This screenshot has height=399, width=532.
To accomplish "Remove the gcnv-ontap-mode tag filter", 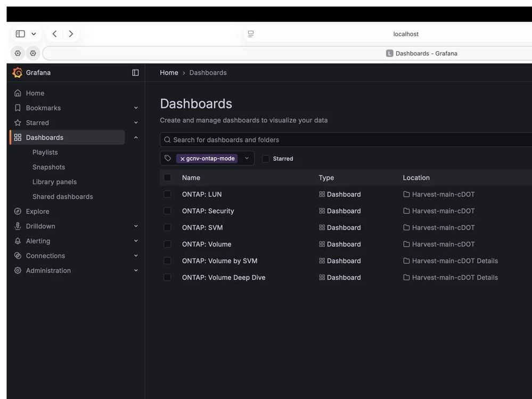I will (182, 159).
